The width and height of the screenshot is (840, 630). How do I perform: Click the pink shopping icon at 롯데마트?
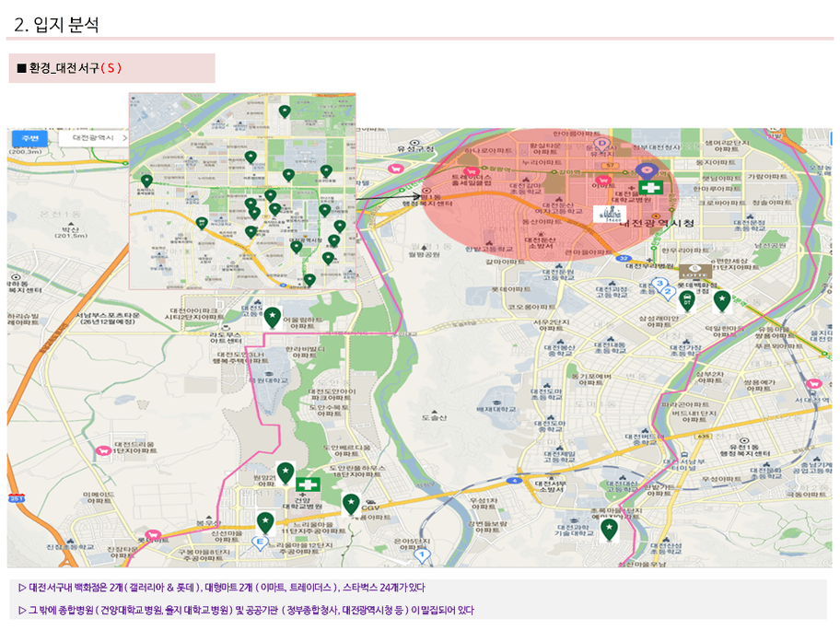153,534
